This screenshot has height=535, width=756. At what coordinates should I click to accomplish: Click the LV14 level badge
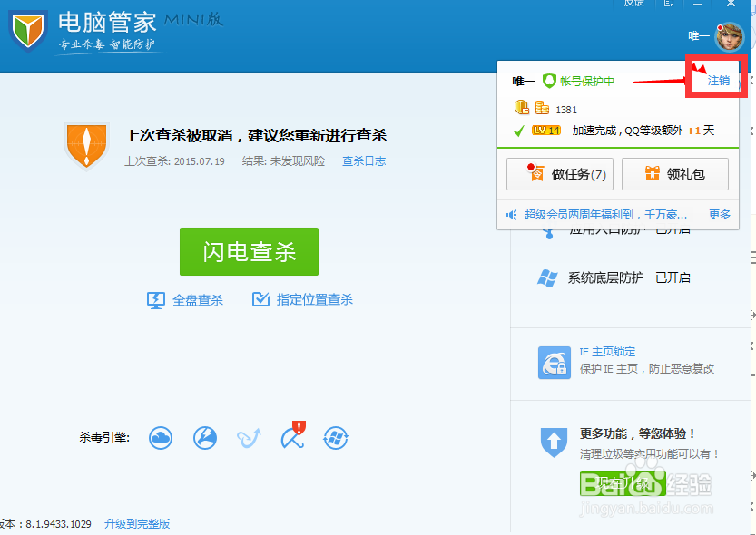coord(545,131)
